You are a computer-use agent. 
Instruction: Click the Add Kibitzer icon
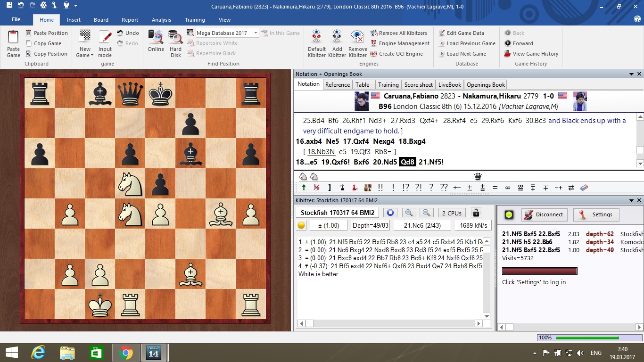click(x=337, y=37)
